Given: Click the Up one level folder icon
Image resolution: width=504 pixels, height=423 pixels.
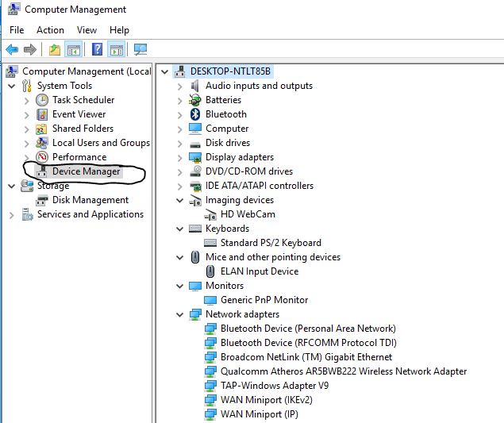Looking at the screenshot, I should point(55,50).
